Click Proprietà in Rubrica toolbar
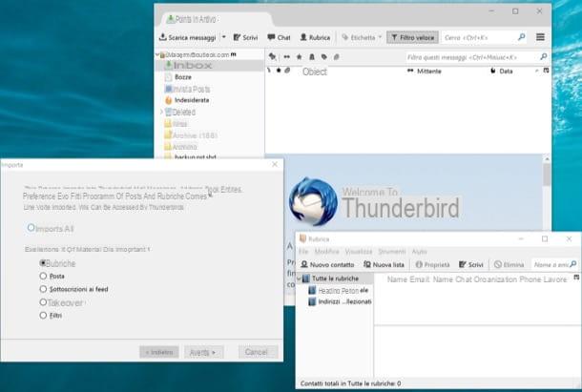 tap(432, 265)
